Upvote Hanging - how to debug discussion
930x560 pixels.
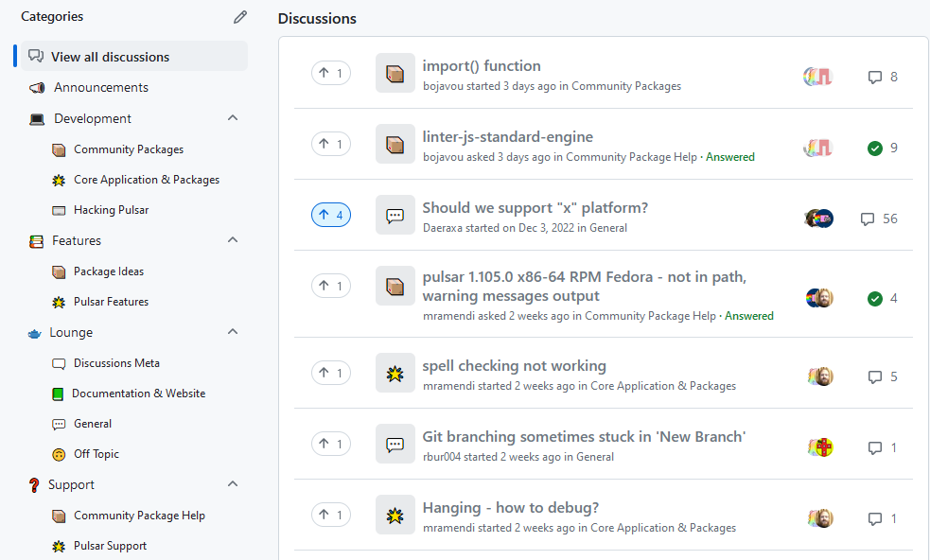(x=331, y=515)
